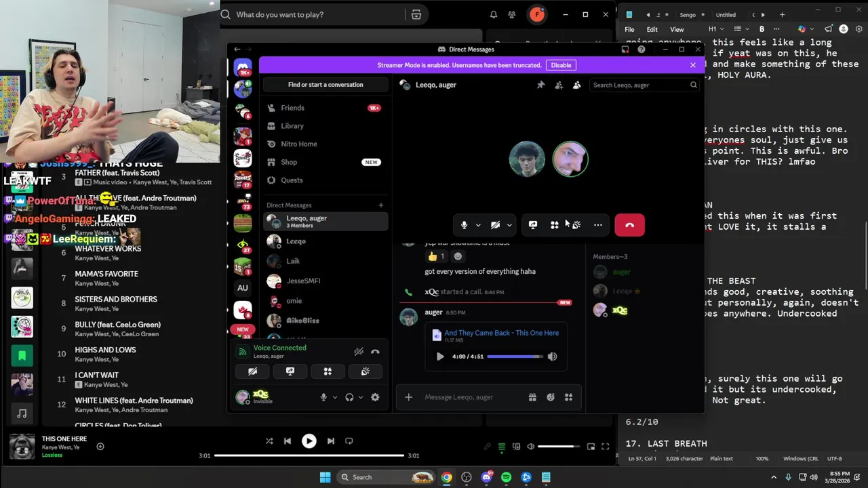Toggle shuffle in Spotify player

tap(269, 441)
